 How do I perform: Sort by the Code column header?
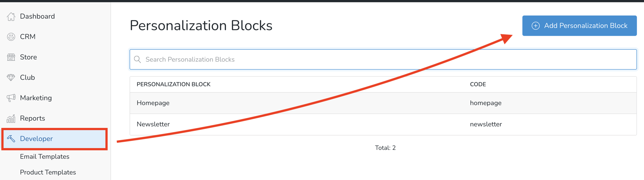pyautogui.click(x=478, y=84)
